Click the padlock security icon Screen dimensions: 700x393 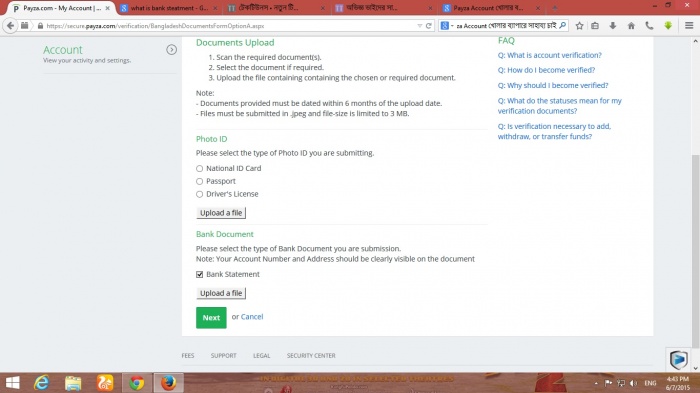click(40, 26)
